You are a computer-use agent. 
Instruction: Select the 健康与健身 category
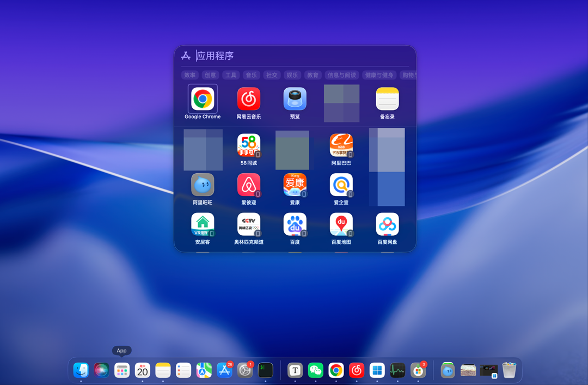(x=379, y=75)
